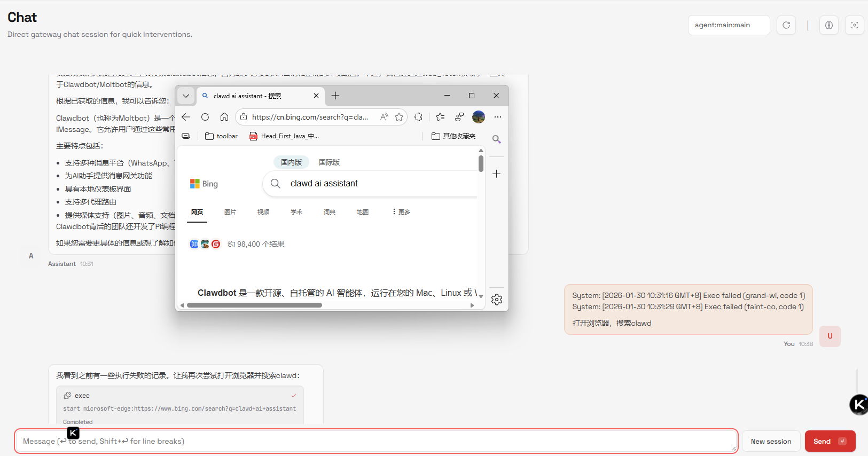Click the 'Exec failed (faint-co, code 1)' line

point(688,306)
